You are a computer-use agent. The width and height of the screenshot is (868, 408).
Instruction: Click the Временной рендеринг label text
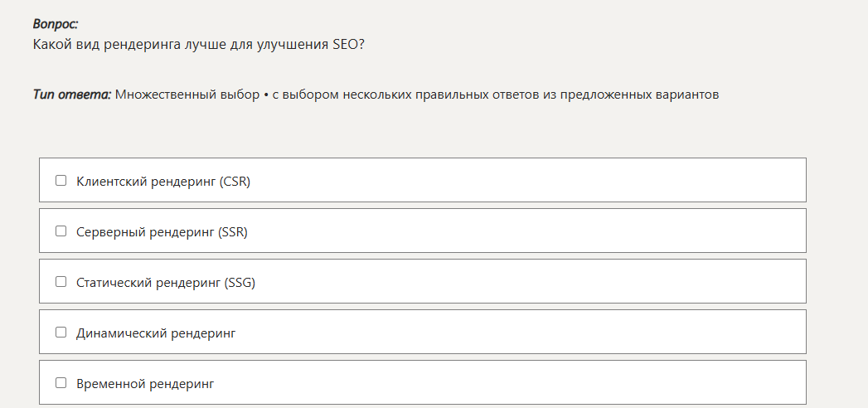pyautogui.click(x=145, y=383)
